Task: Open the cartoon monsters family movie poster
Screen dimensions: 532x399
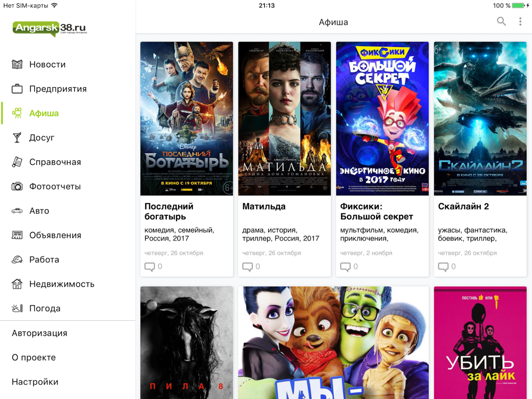Action: point(334,343)
